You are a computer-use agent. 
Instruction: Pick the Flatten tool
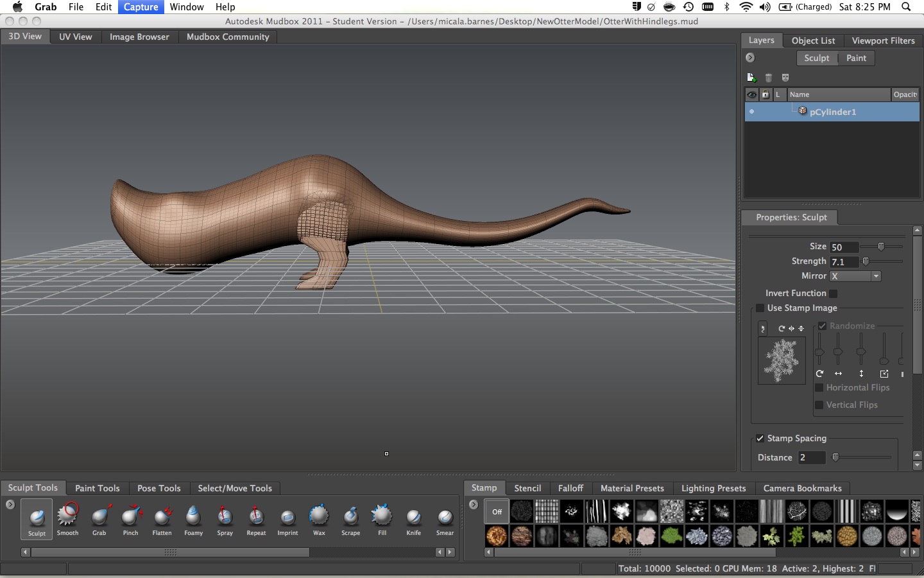pos(162,517)
